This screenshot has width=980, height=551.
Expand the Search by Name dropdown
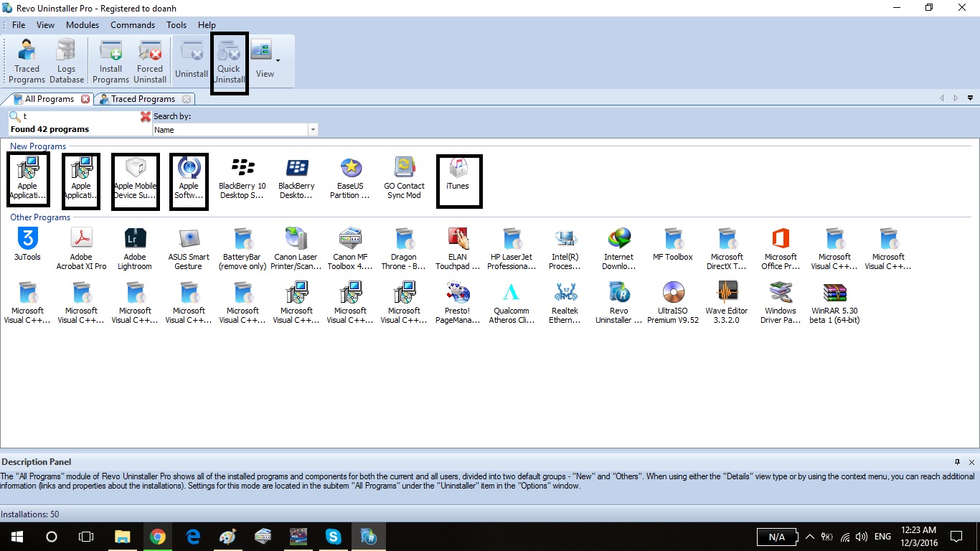pyautogui.click(x=313, y=130)
